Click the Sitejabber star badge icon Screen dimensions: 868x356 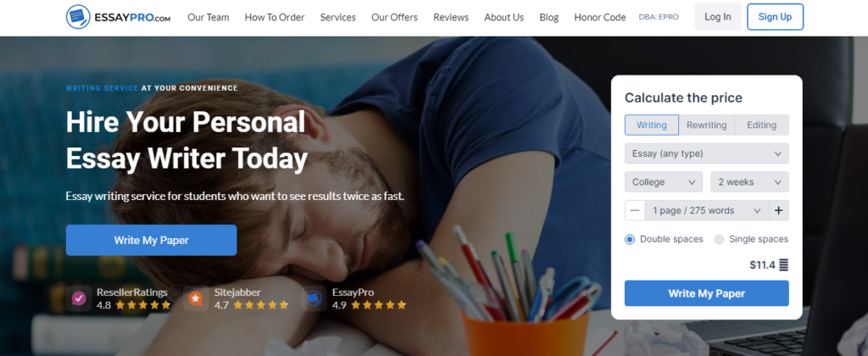pos(196,298)
